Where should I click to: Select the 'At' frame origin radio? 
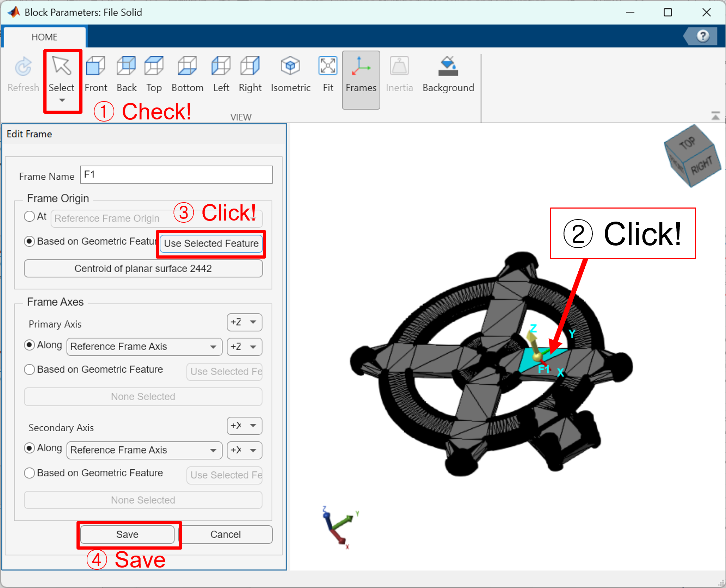click(30, 216)
